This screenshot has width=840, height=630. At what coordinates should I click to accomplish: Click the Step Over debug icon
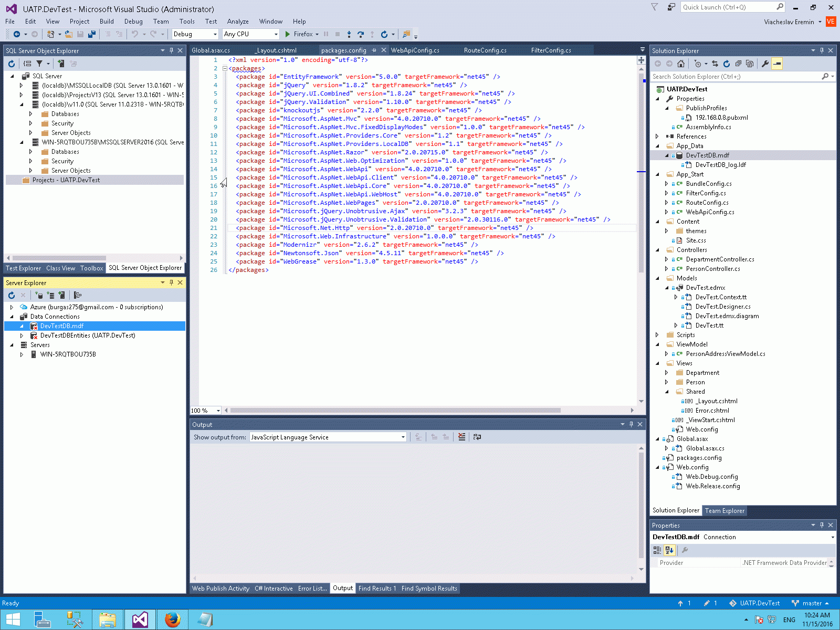point(361,34)
